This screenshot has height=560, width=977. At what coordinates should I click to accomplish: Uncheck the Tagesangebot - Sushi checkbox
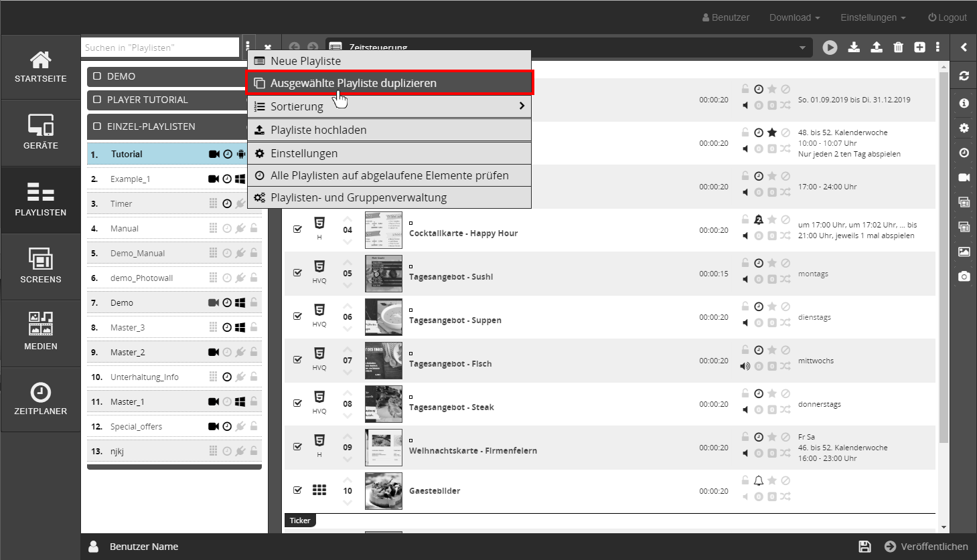pyautogui.click(x=297, y=272)
